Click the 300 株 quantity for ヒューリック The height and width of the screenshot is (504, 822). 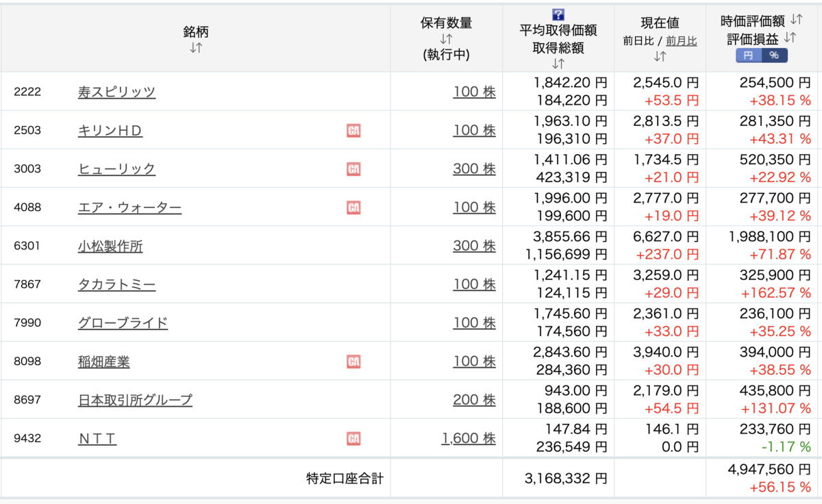pyautogui.click(x=474, y=168)
